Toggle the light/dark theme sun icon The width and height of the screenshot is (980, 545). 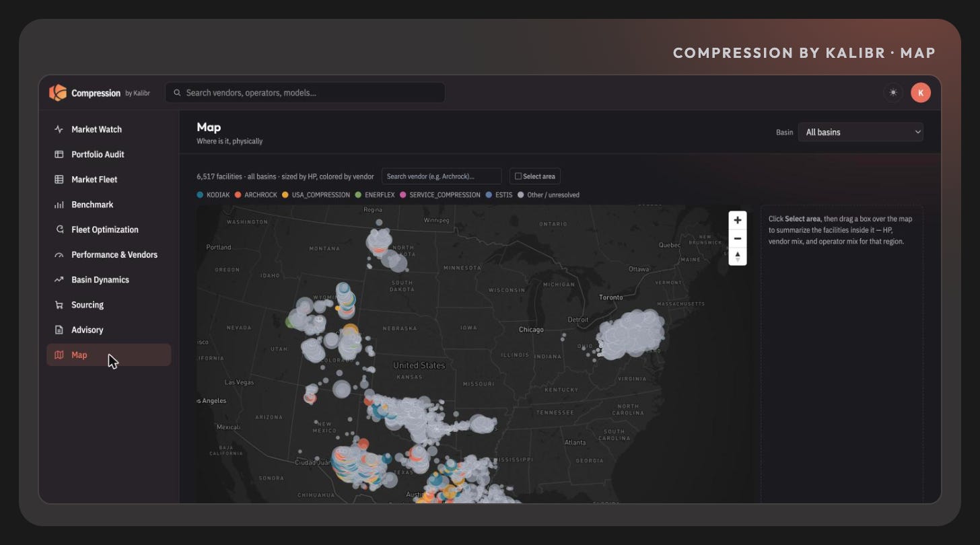click(x=893, y=93)
